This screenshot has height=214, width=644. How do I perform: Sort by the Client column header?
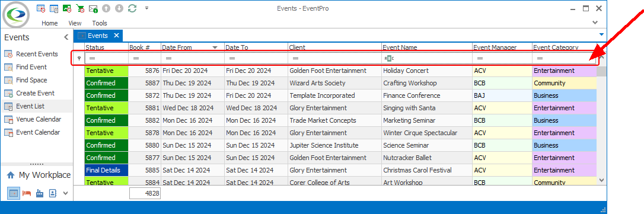coord(334,47)
